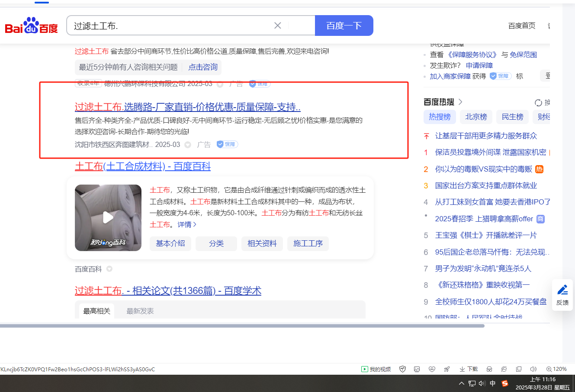The image size is (575, 392).
Task: Clear the search box with the X icon
Action: coord(278,25)
